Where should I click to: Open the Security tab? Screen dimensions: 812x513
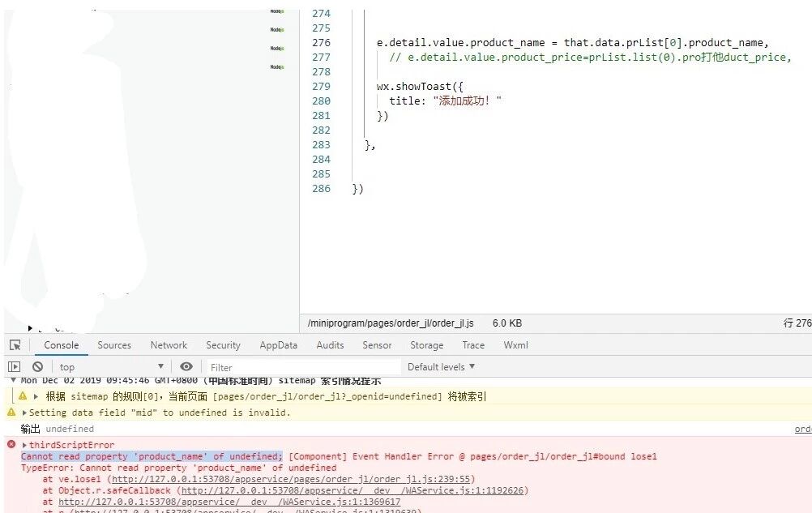click(x=223, y=345)
